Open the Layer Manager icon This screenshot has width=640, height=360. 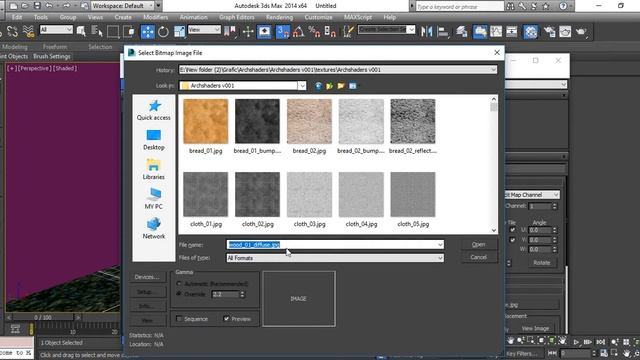point(462,31)
